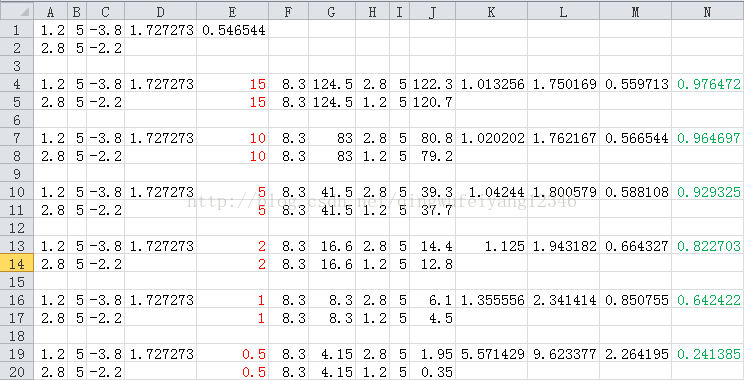Click cell with value 37.7
Image resolution: width=744 pixels, height=380 pixels.
pos(432,210)
